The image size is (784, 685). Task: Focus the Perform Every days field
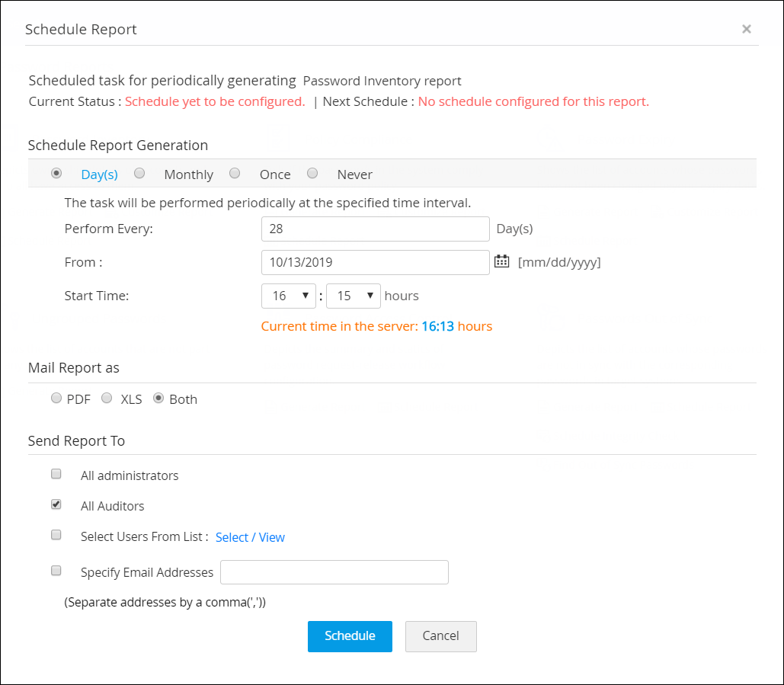click(x=375, y=229)
